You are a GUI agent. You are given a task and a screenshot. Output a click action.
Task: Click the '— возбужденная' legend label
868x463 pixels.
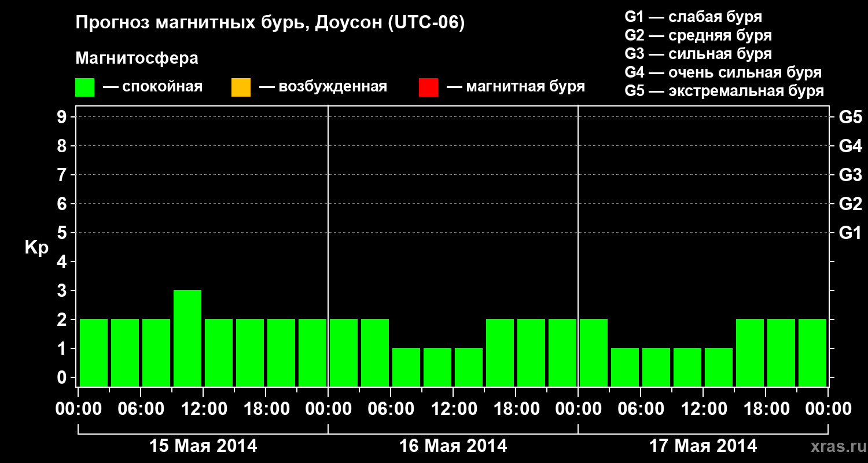pyautogui.click(x=323, y=87)
